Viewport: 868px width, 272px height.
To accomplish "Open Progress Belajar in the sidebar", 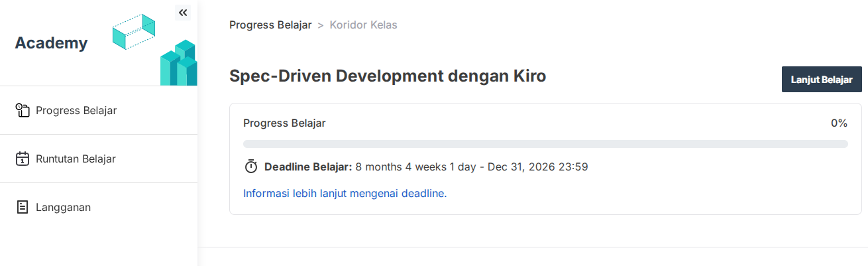I will click(x=99, y=110).
